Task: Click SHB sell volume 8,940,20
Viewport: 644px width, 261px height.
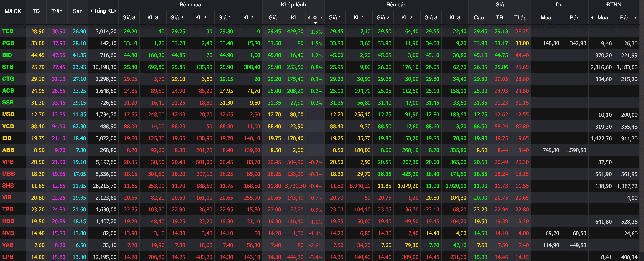Action: click(360, 186)
